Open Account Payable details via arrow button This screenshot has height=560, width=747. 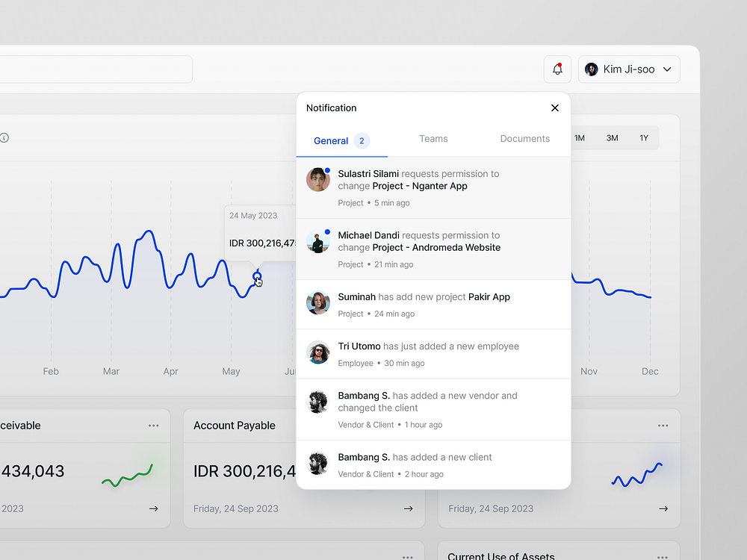tap(408, 508)
